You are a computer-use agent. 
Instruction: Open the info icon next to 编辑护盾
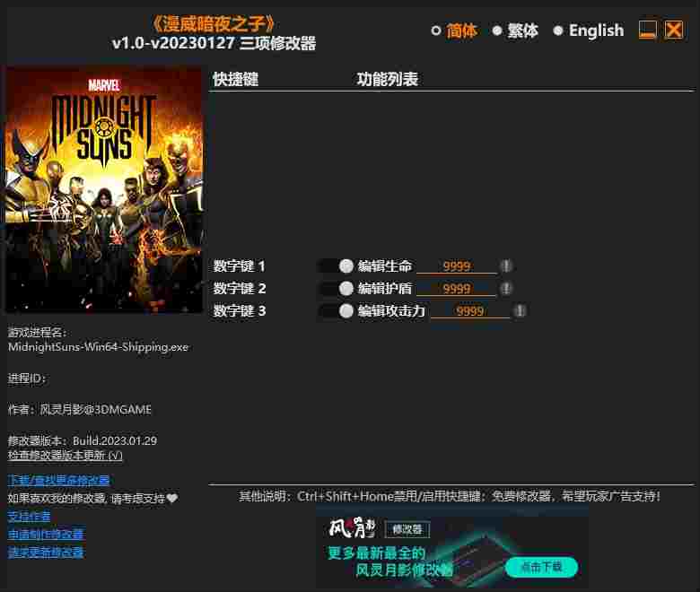pyautogui.click(x=506, y=289)
